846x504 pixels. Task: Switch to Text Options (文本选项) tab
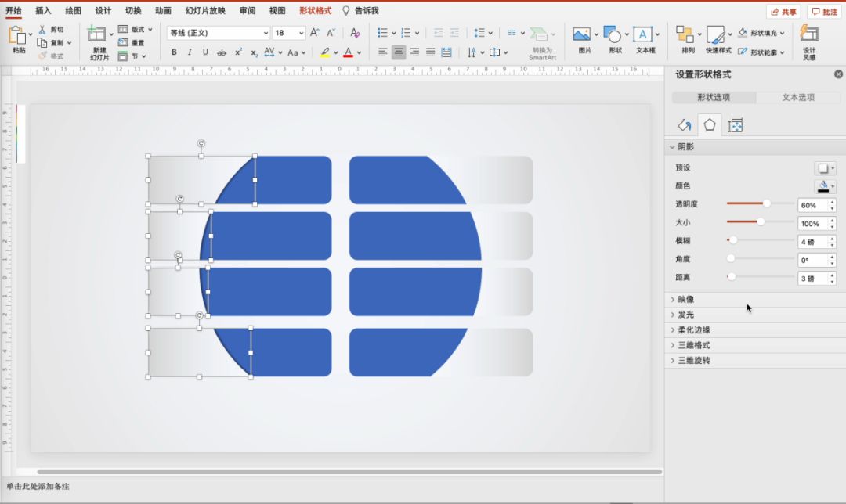[x=798, y=97]
